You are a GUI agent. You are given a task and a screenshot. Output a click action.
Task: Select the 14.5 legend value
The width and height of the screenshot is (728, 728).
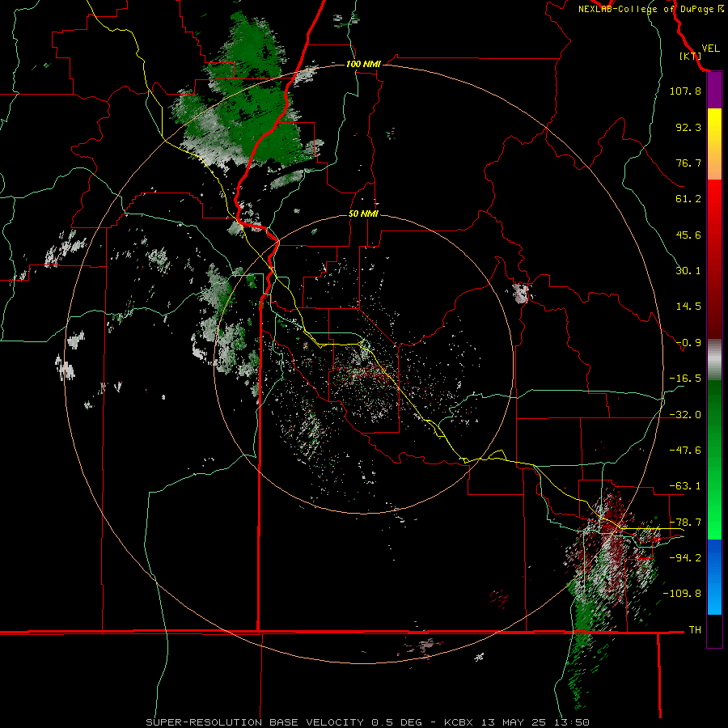(x=688, y=307)
